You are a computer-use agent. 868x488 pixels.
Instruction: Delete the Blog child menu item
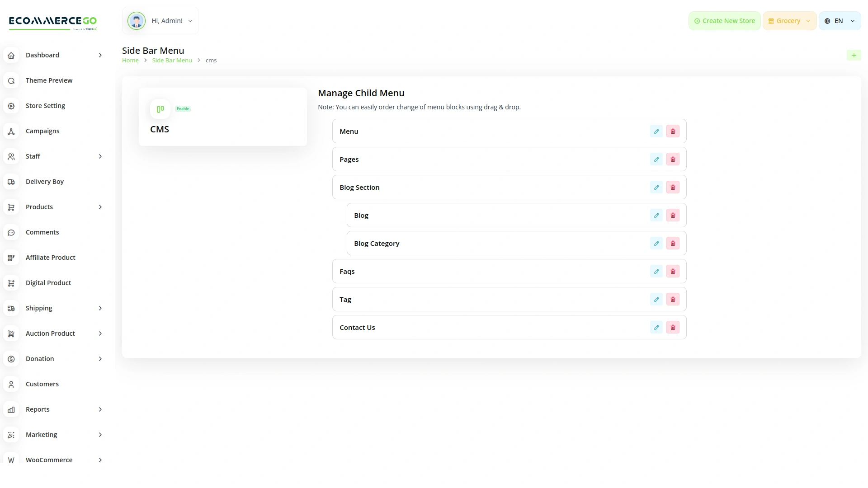click(x=673, y=216)
